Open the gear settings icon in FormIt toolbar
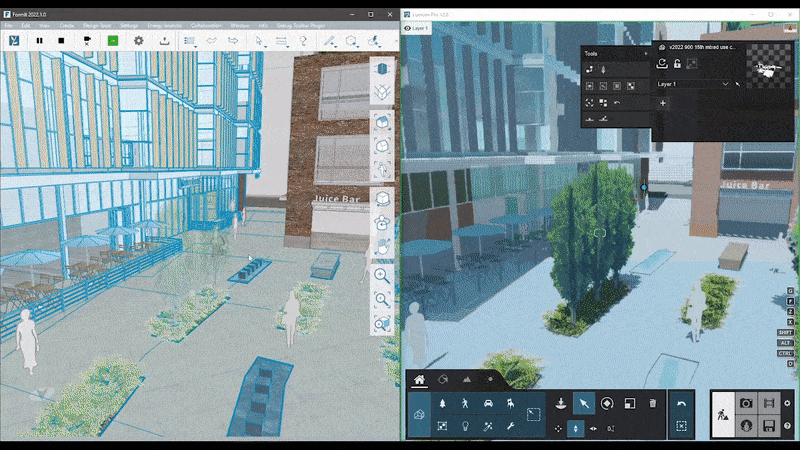 click(139, 41)
